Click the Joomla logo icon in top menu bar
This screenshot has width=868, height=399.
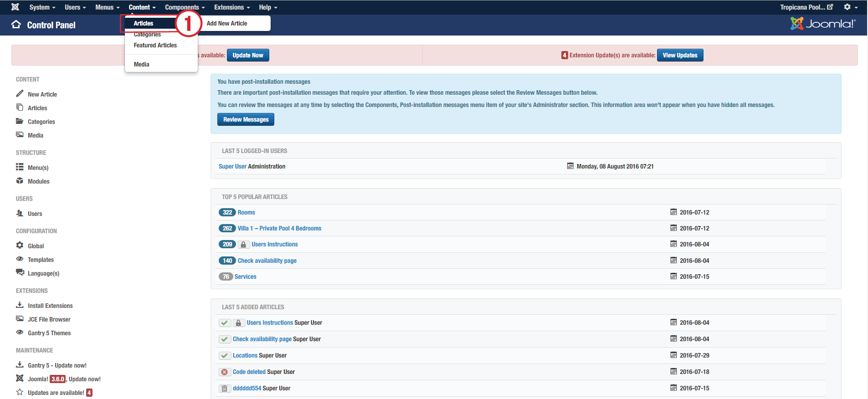pyautogui.click(x=15, y=7)
